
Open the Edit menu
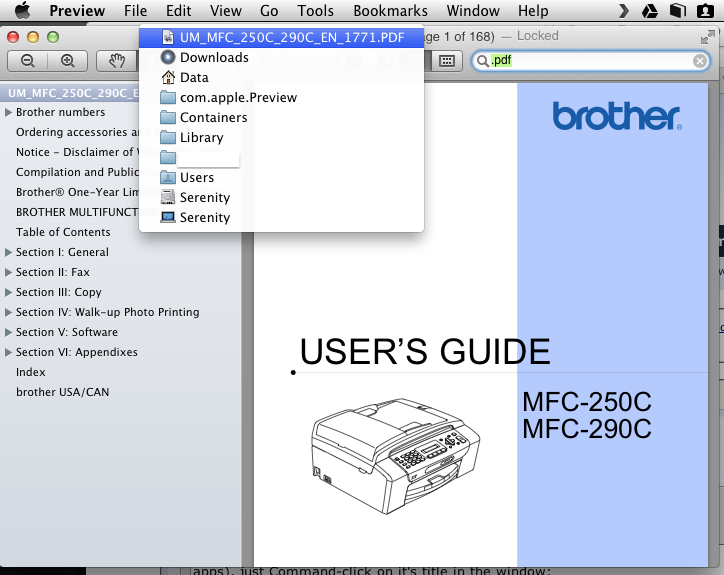click(x=179, y=11)
